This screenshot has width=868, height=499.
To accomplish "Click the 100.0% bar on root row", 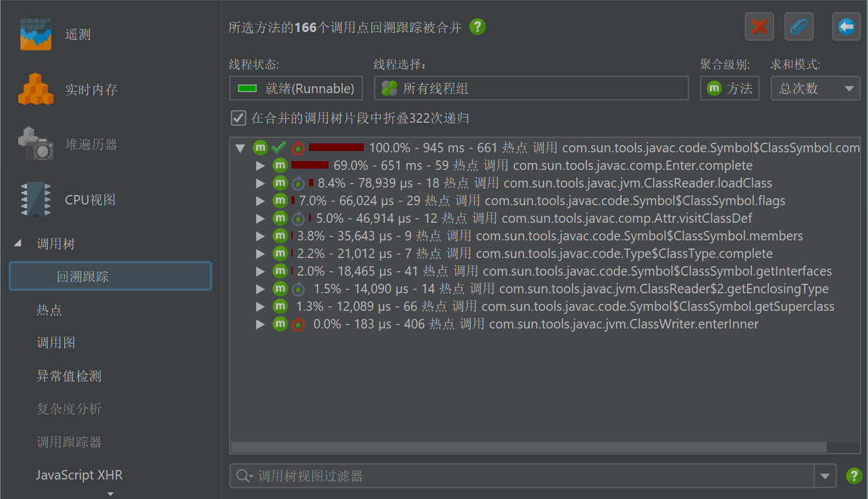I will (x=336, y=147).
